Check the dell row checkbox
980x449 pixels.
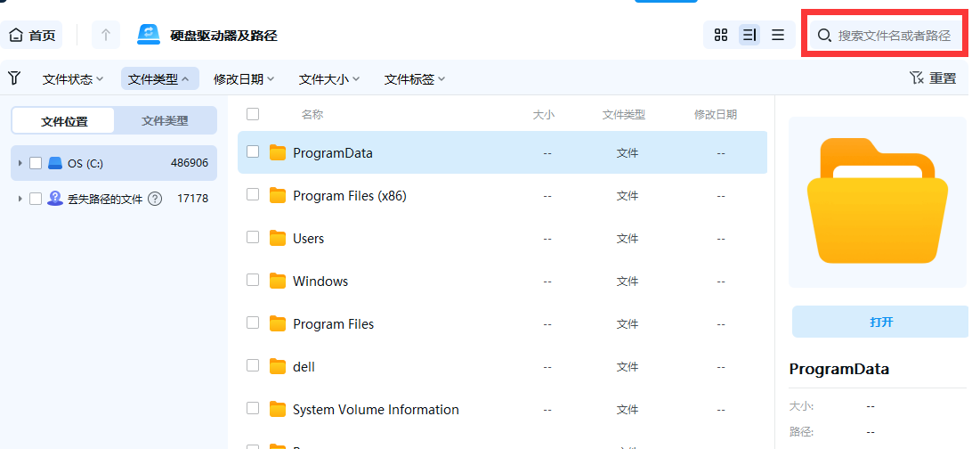253,366
